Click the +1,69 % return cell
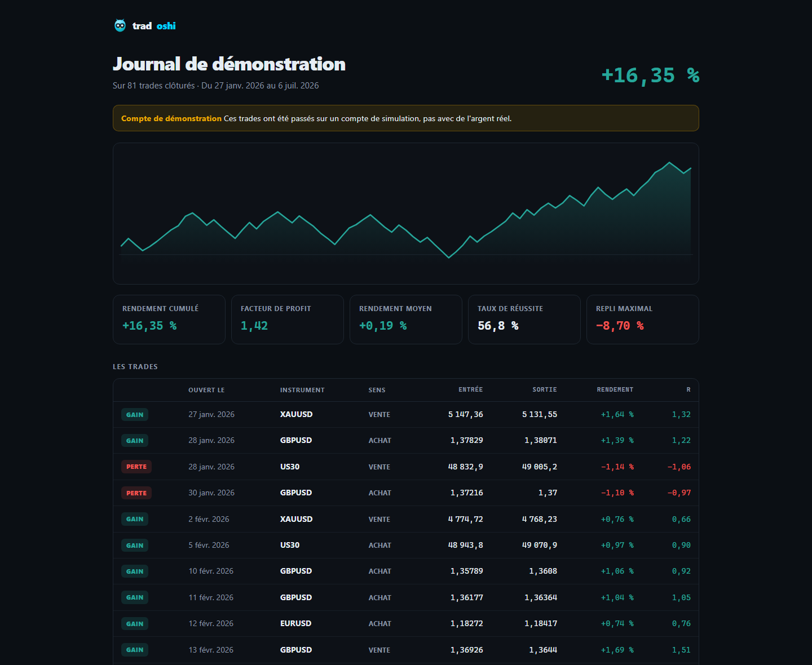The width and height of the screenshot is (812, 665). (x=617, y=650)
